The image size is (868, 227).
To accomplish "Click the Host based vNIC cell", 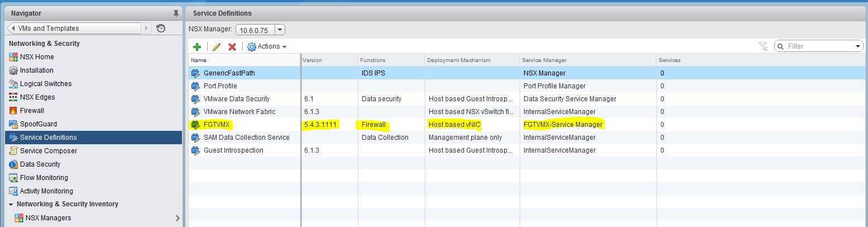I will pos(455,125).
